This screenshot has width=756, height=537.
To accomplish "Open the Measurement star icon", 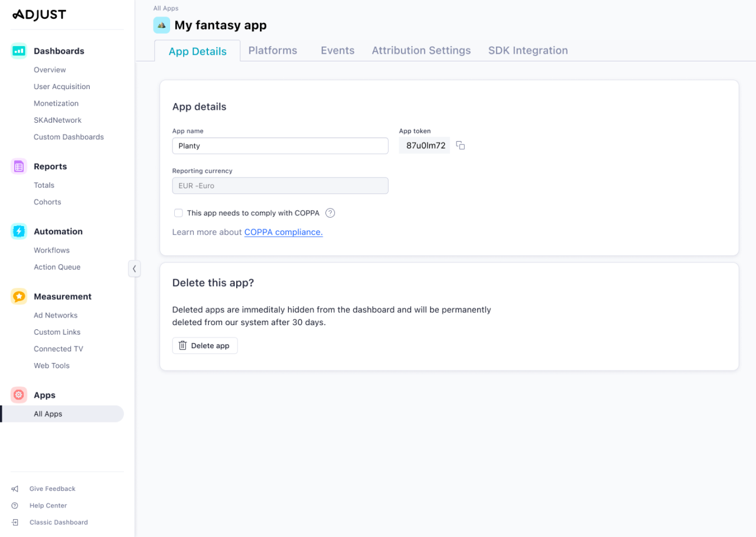I will tap(18, 296).
